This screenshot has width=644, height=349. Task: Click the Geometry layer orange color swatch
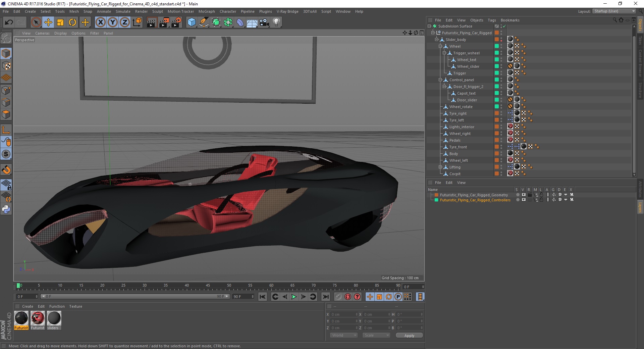click(x=436, y=195)
